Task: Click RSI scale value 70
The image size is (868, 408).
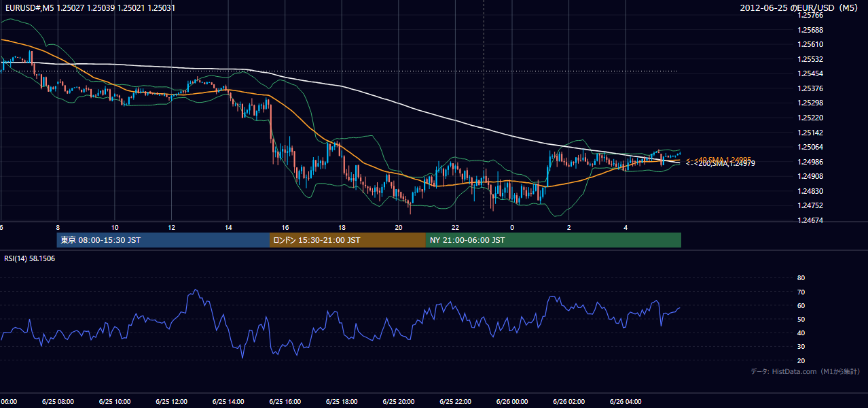Action: pos(801,292)
